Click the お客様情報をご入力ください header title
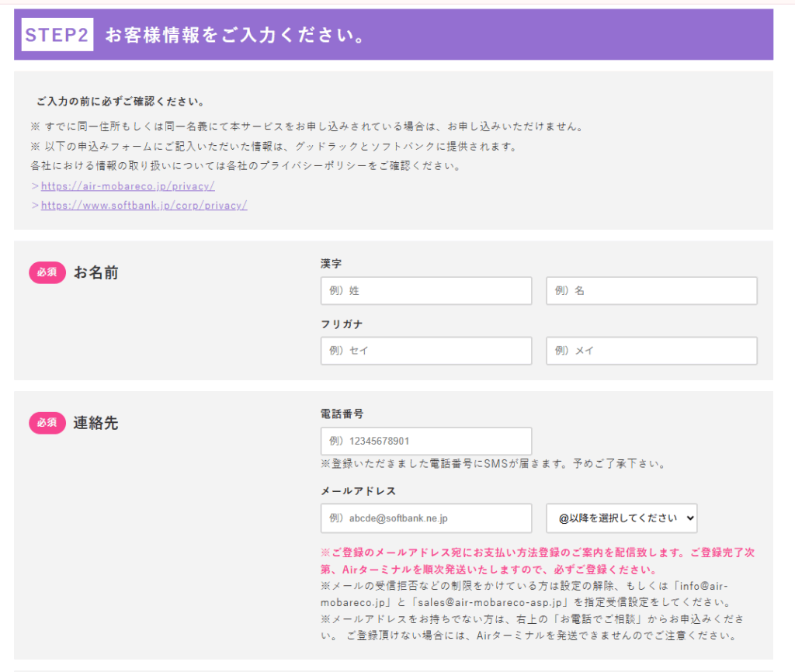Image resolution: width=795 pixels, height=672 pixels. pos(234,36)
